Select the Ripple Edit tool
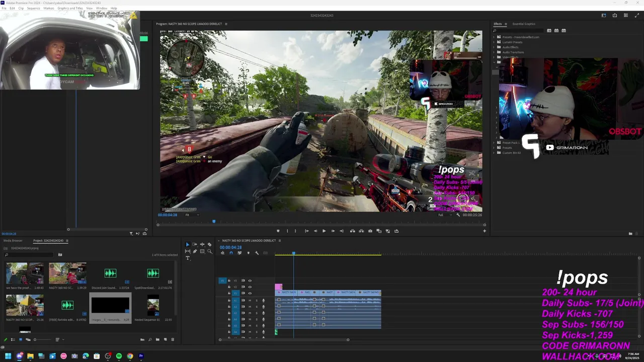Image resolution: width=644 pixels, height=362 pixels. [x=202, y=244]
